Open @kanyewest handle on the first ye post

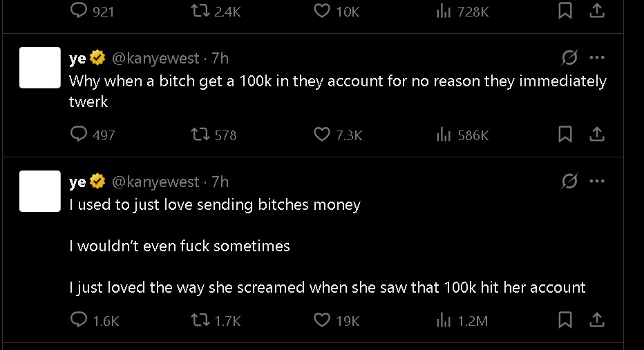[x=155, y=59]
